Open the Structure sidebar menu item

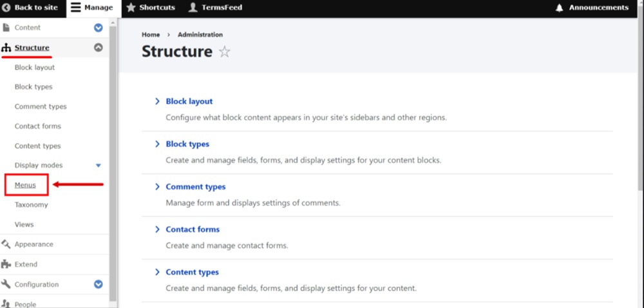[x=32, y=48]
